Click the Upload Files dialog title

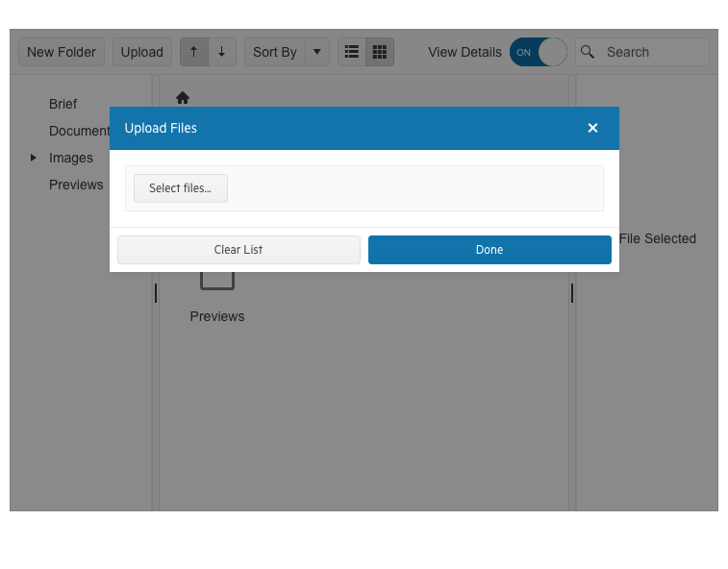(x=161, y=128)
